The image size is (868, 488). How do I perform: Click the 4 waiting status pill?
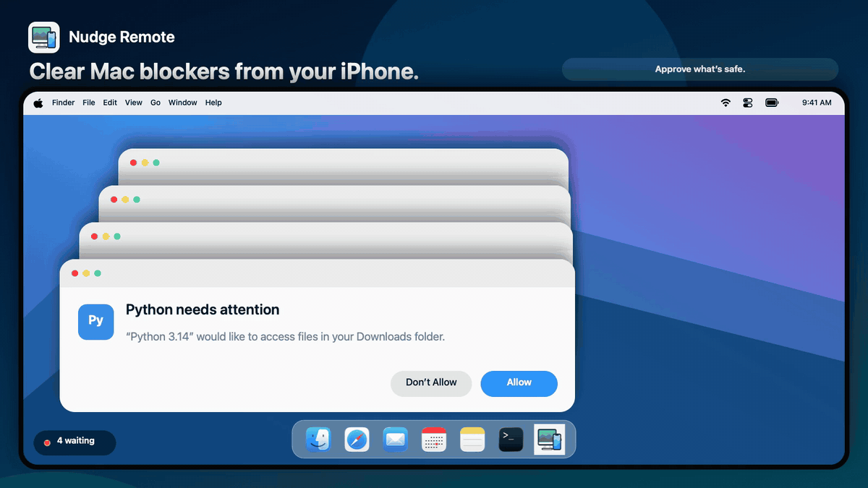[x=75, y=442]
